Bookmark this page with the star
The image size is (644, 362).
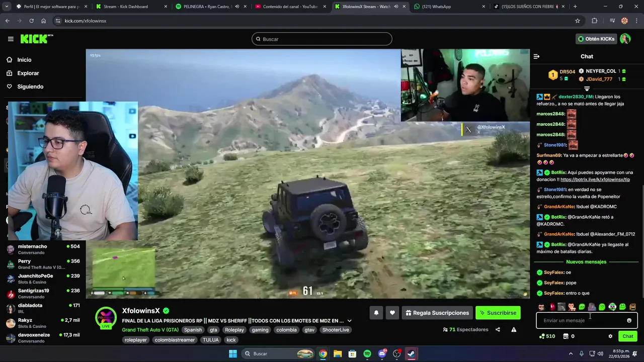(x=578, y=21)
